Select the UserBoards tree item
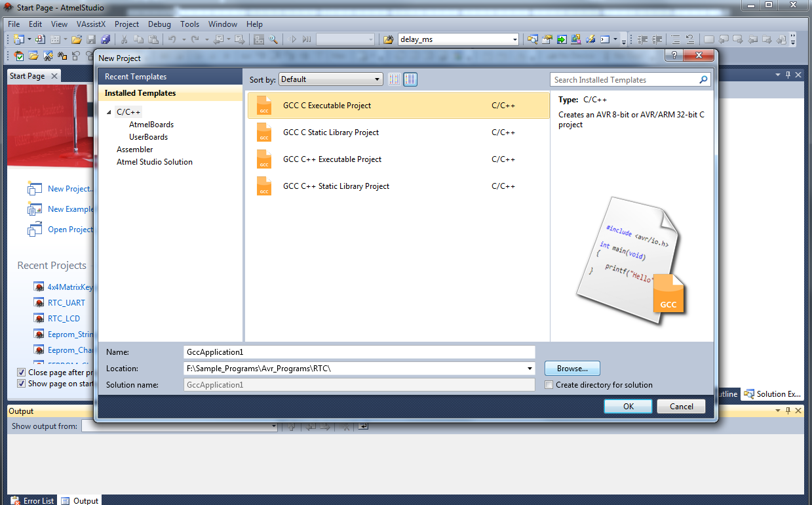This screenshot has width=812, height=505. [x=148, y=137]
